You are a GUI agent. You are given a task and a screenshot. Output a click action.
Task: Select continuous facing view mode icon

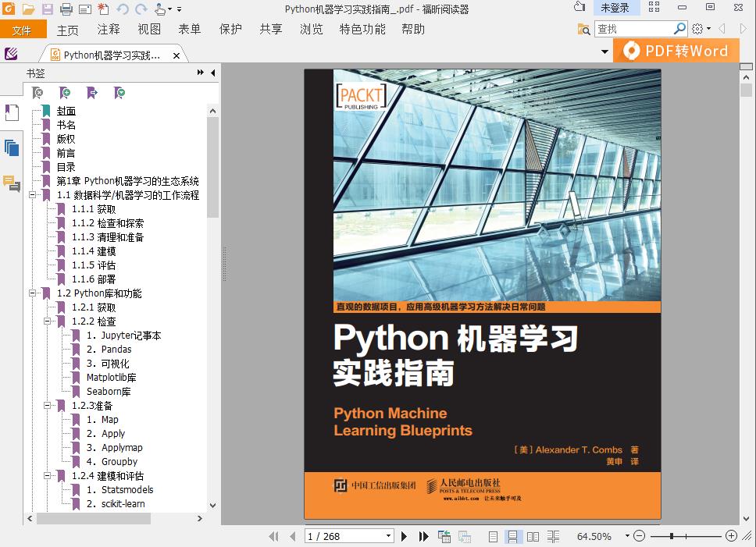553,536
